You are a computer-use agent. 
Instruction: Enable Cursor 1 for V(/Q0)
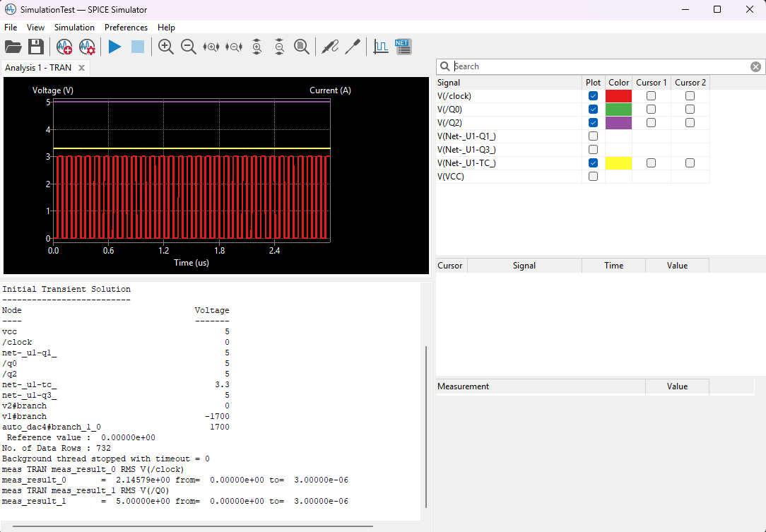pos(651,110)
